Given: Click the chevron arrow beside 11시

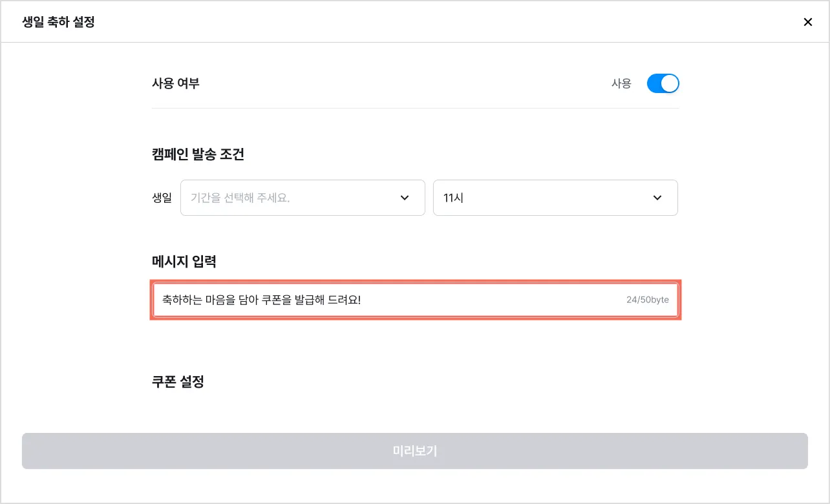Looking at the screenshot, I should pyautogui.click(x=657, y=198).
